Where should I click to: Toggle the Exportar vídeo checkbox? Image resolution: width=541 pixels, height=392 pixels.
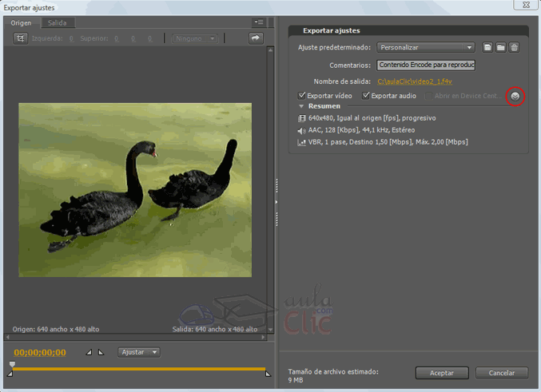(302, 96)
